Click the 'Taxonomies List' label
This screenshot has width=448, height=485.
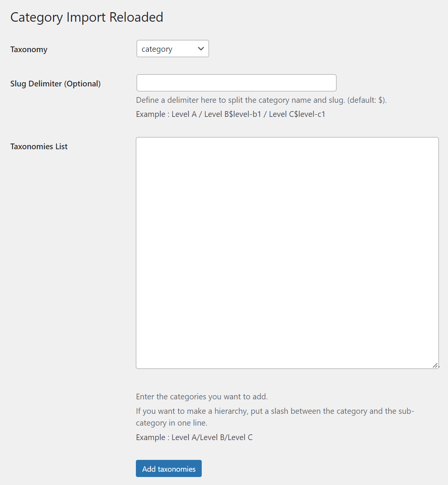point(39,147)
